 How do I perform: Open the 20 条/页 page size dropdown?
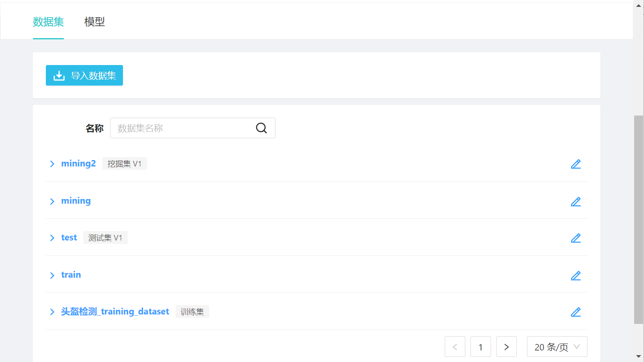point(557,347)
